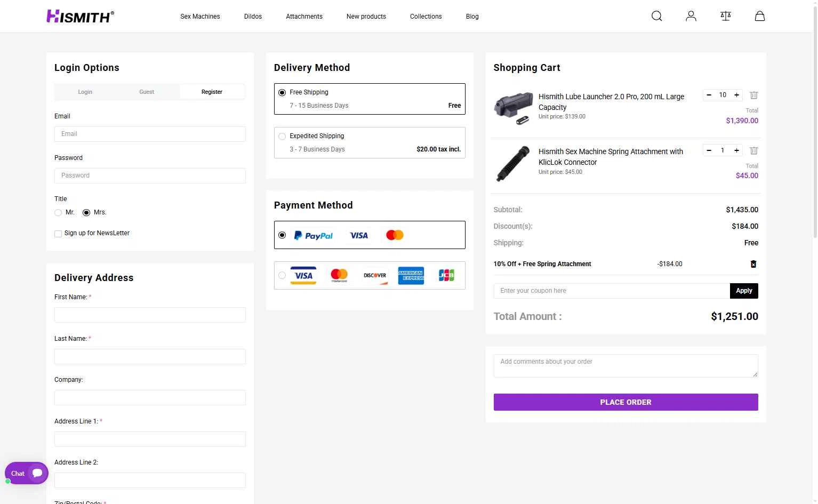The image size is (818, 504).
Task: Focus the First Name field
Action: [x=150, y=315]
